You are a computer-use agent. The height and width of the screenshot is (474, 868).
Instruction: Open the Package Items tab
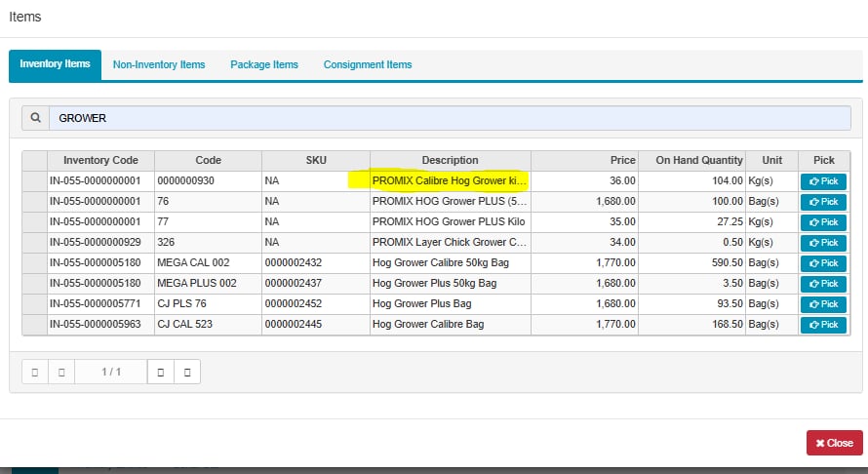264,64
